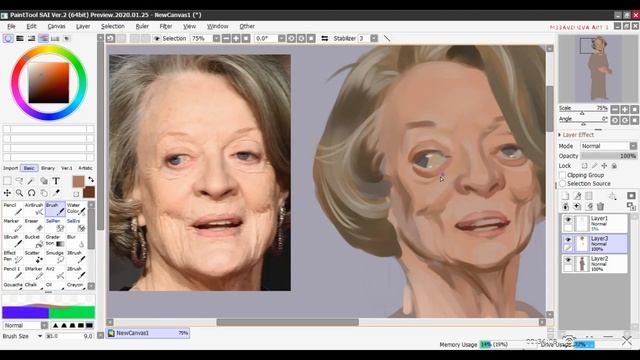This screenshot has height=360, width=640.
Task: Choose the Hand pan tool
Action: point(44,193)
